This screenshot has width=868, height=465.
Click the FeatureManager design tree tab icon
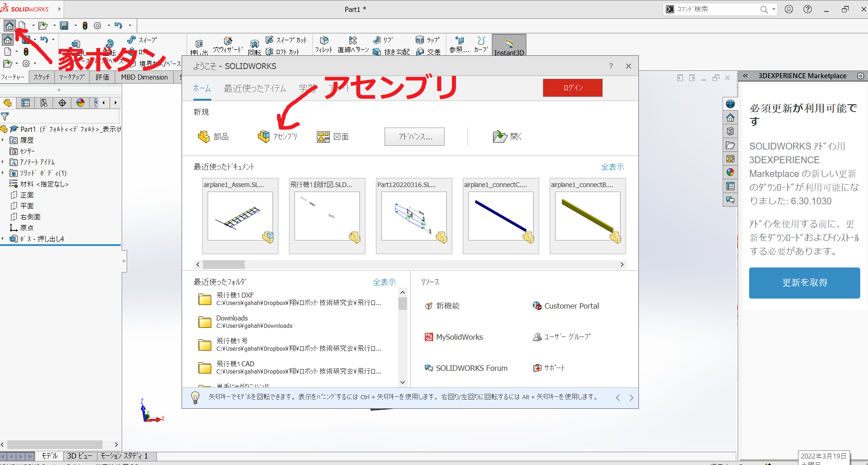tap(7, 103)
